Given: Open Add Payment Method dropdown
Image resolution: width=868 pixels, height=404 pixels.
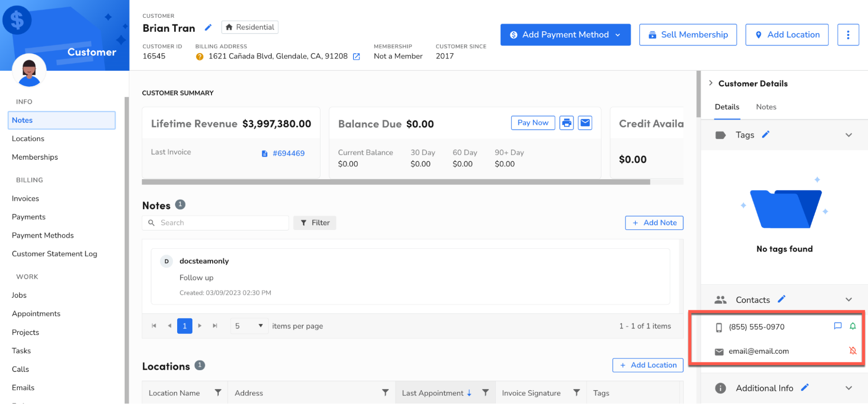Looking at the screenshot, I should (x=565, y=35).
